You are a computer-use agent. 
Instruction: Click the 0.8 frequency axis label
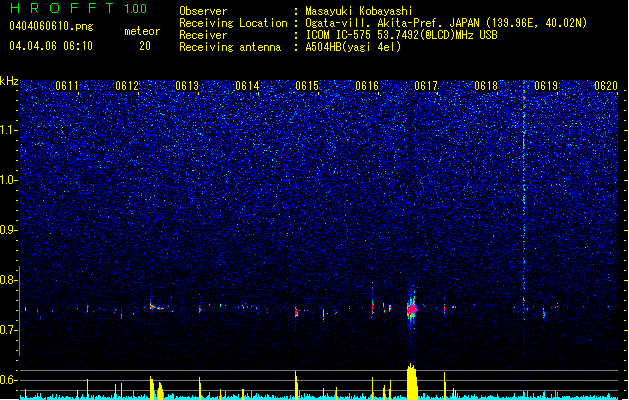coord(9,280)
